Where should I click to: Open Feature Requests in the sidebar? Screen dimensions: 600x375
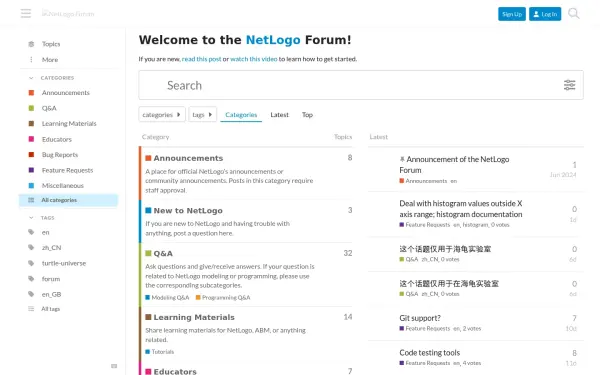[x=67, y=170]
